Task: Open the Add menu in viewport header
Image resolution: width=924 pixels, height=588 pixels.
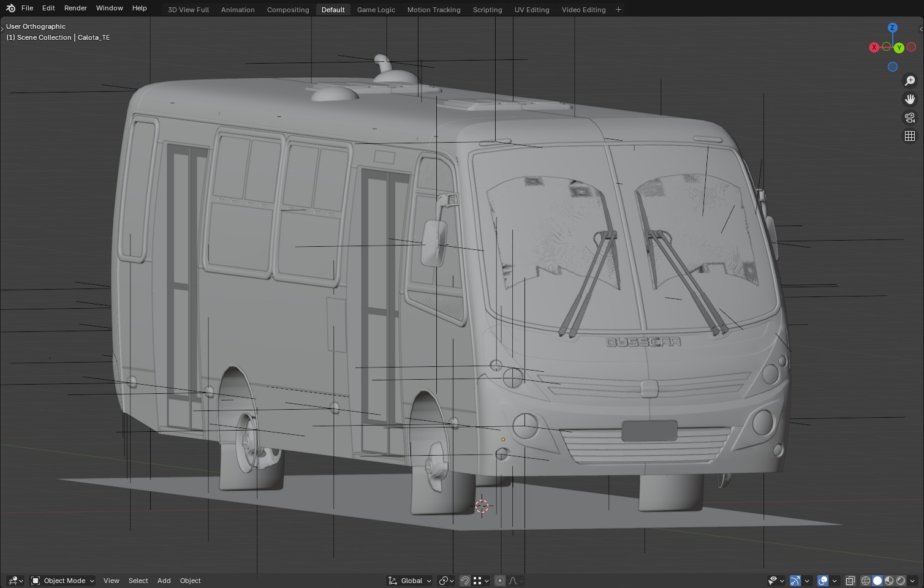Action: click(x=164, y=581)
